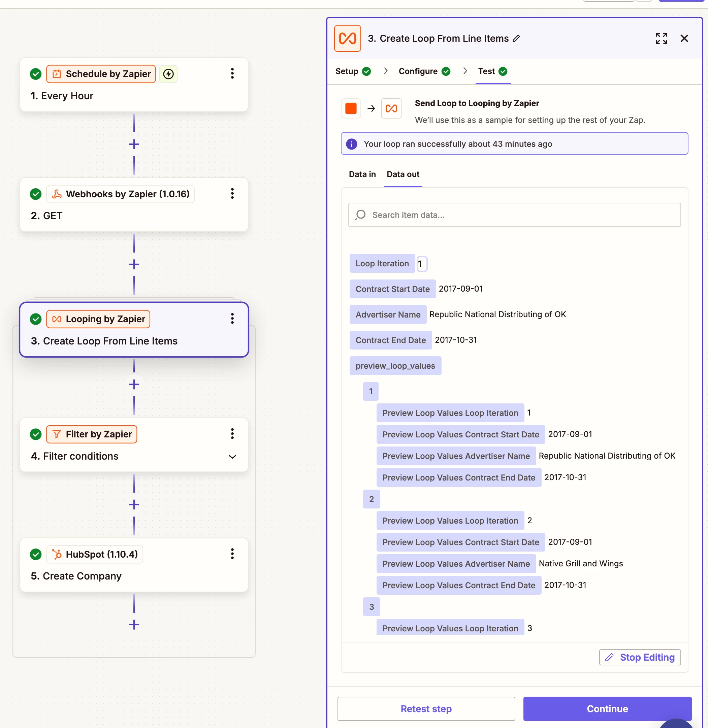Select step 1 Every Hour card
This screenshot has width=708, height=728.
134,85
